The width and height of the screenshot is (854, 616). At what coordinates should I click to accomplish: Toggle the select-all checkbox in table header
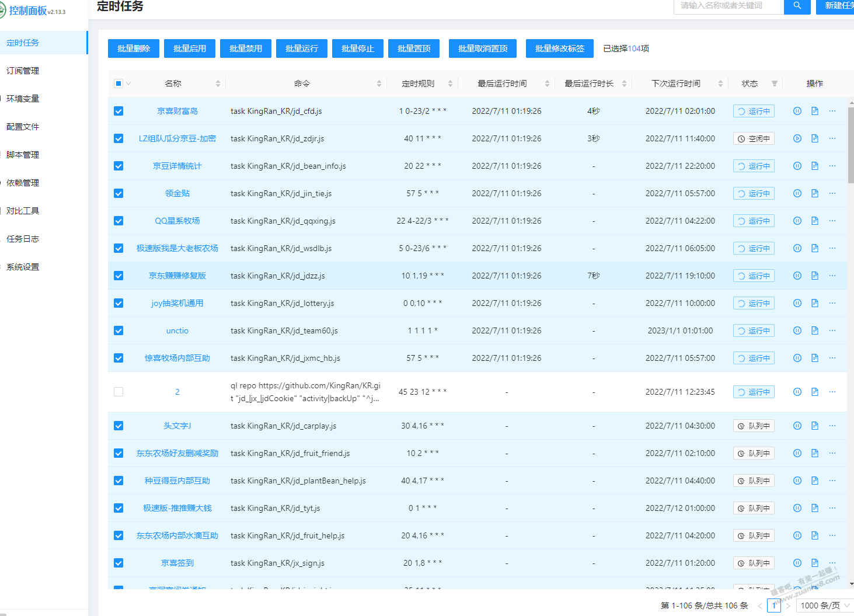pyautogui.click(x=118, y=83)
